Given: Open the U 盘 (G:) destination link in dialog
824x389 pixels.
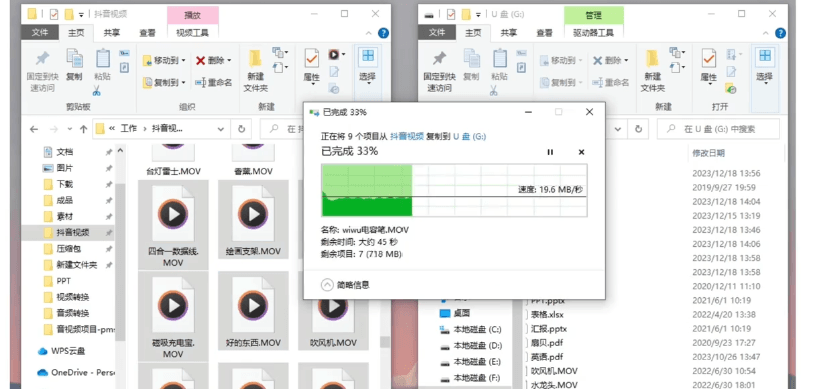Looking at the screenshot, I should [470, 136].
